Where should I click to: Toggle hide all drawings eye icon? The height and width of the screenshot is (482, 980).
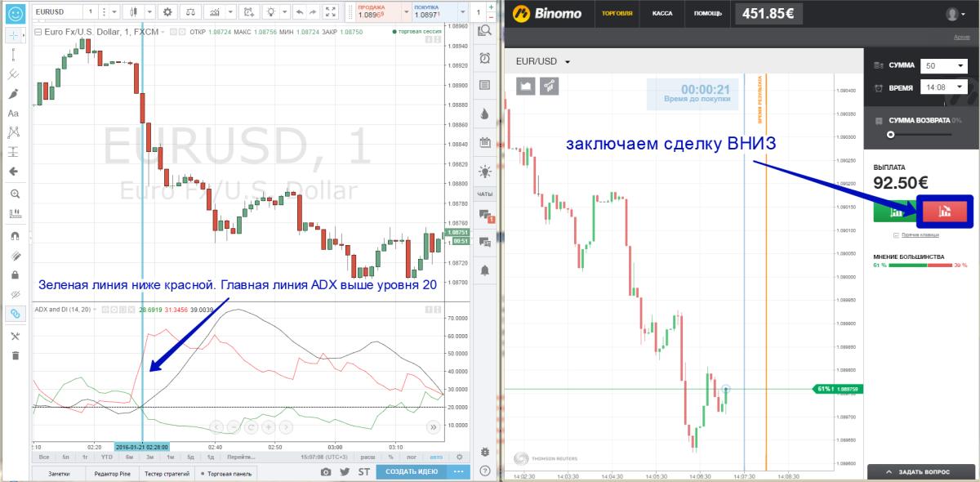[x=14, y=294]
